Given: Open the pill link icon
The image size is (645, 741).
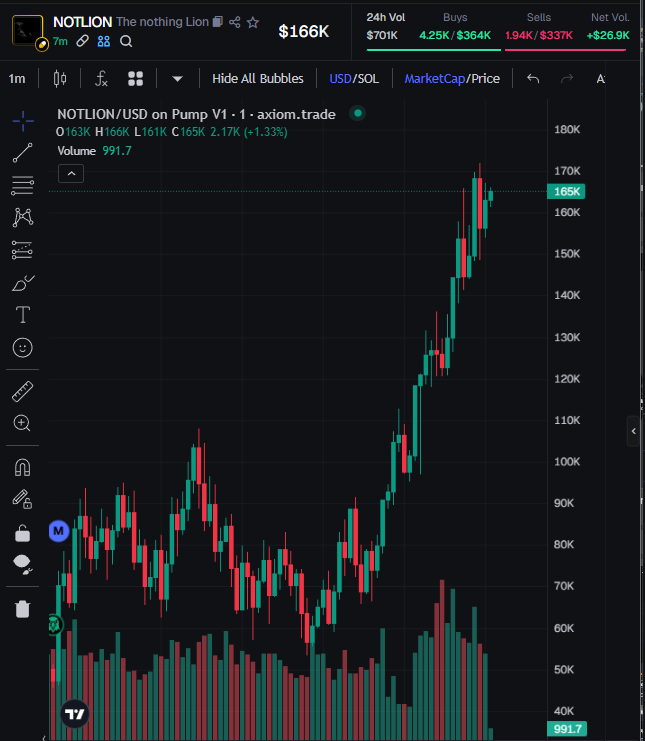Looking at the screenshot, I should [82, 42].
